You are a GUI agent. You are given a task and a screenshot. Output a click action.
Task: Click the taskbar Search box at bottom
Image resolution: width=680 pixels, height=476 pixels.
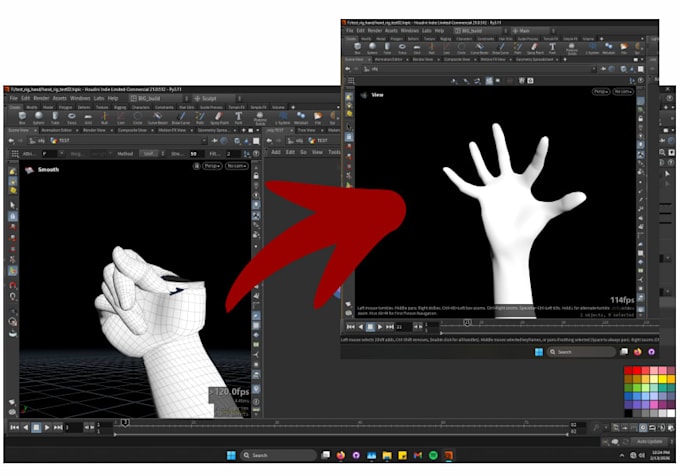278,455
